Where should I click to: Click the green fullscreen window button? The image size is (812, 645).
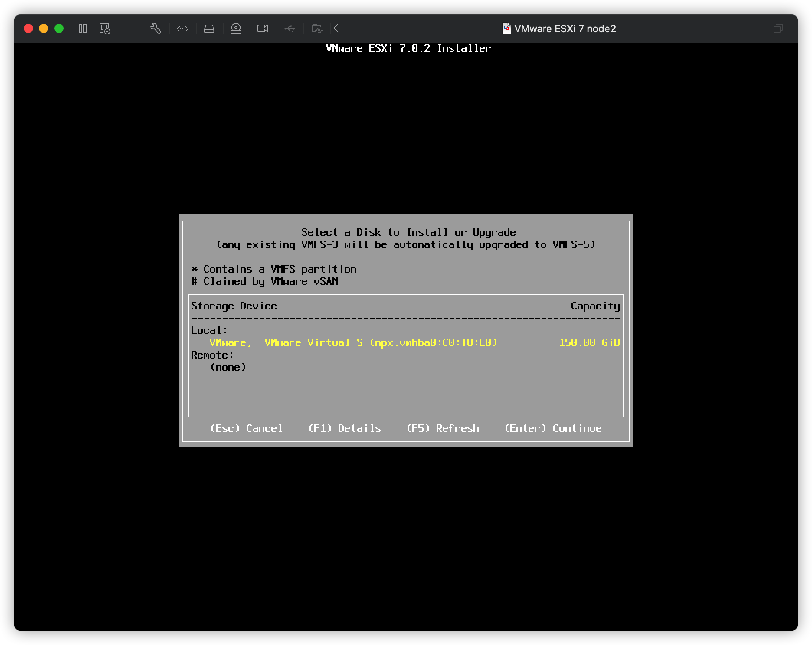pos(59,28)
